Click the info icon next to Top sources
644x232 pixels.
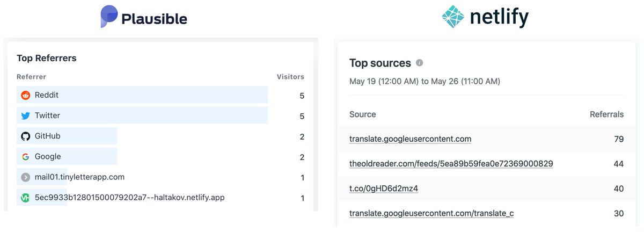(x=420, y=63)
